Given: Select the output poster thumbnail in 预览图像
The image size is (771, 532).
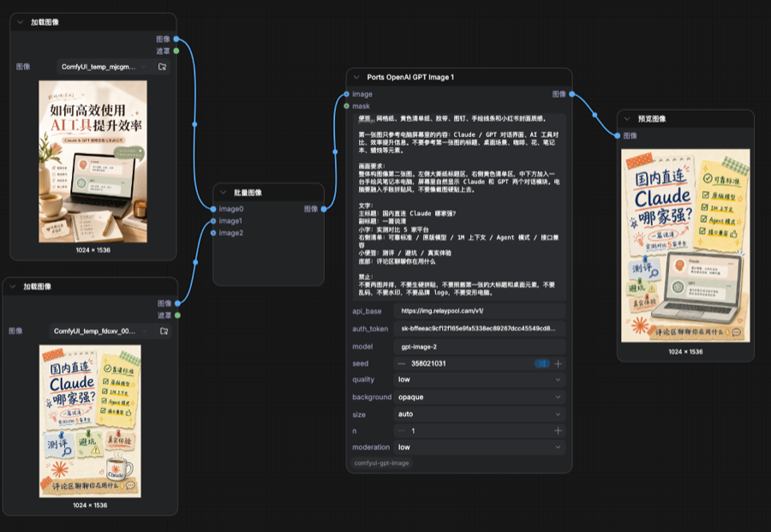Looking at the screenshot, I should coord(685,245).
